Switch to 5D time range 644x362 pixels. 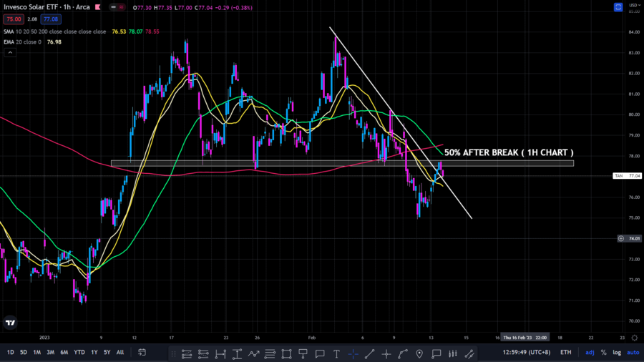[24, 352]
